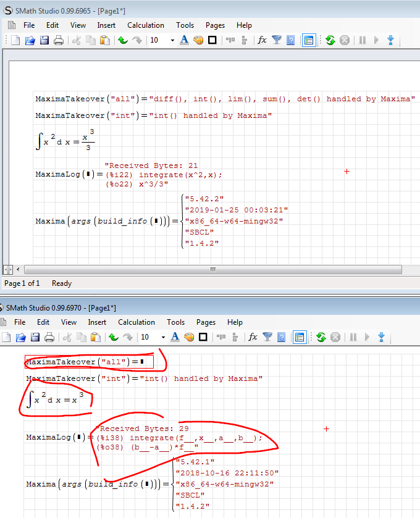This screenshot has width=420, height=518.
Task: Open the Tools menu in upper window
Action: [185, 25]
